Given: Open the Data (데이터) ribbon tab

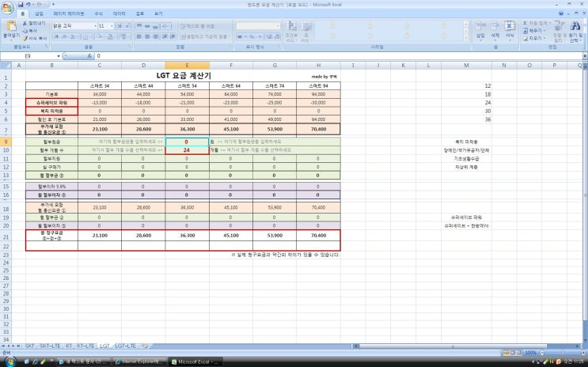Looking at the screenshot, I should pyautogui.click(x=119, y=13).
